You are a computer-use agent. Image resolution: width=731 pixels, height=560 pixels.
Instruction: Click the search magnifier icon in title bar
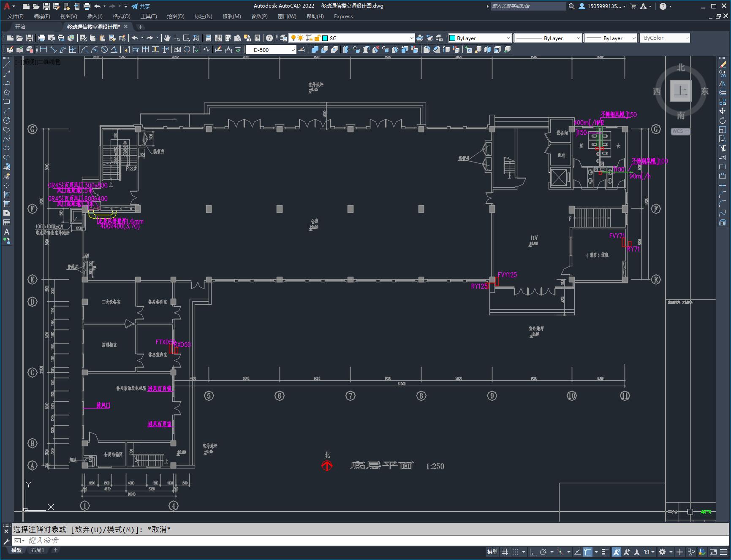pyautogui.click(x=571, y=6)
